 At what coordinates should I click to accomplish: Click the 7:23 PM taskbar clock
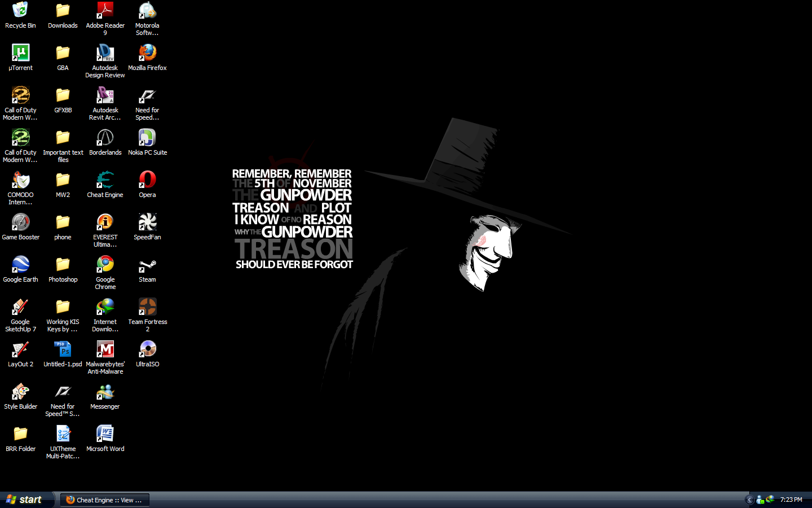tap(791, 500)
